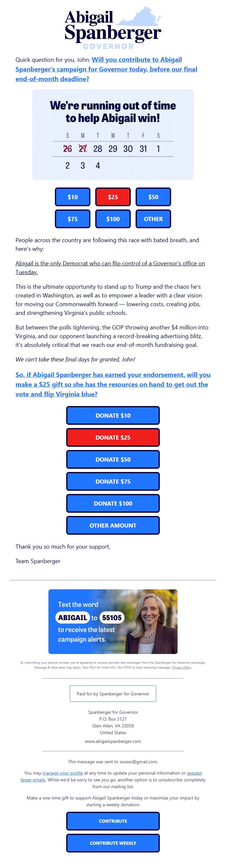Select the $100 donation amount button
The image size is (226, 868).
click(113, 219)
